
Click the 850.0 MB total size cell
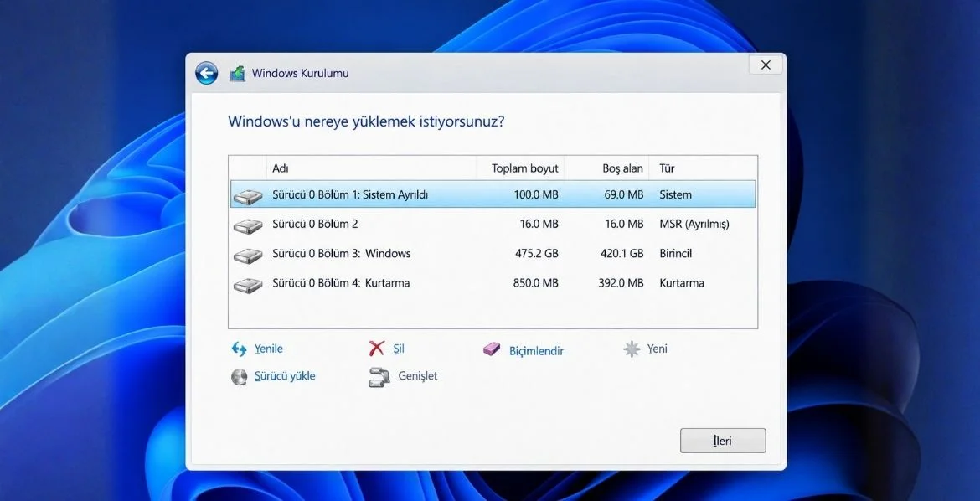click(535, 282)
